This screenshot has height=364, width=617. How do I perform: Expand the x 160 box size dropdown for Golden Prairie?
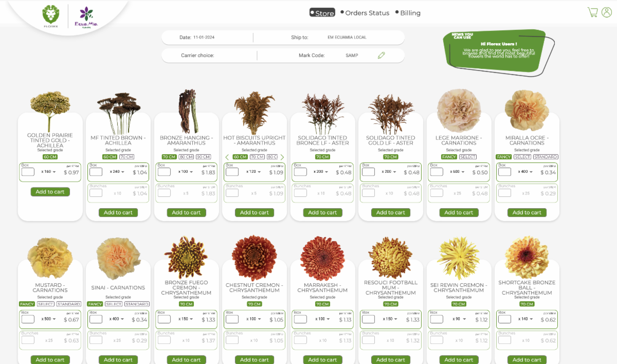[49, 172]
